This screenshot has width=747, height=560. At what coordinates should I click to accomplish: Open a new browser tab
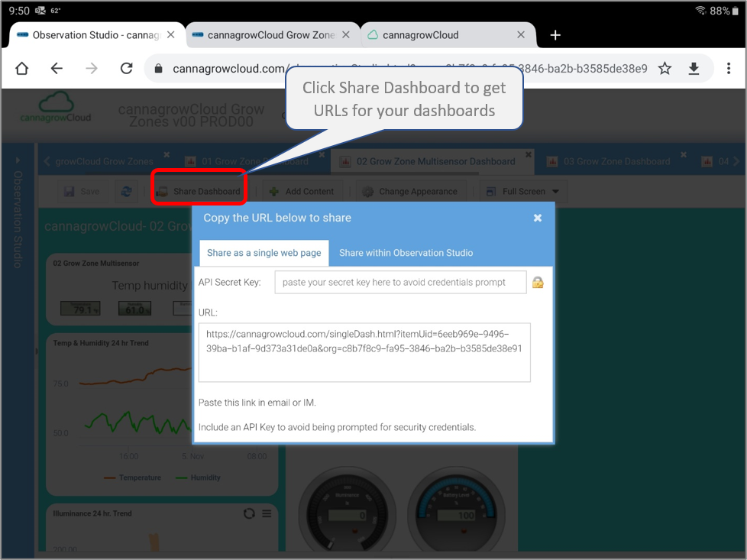(555, 35)
